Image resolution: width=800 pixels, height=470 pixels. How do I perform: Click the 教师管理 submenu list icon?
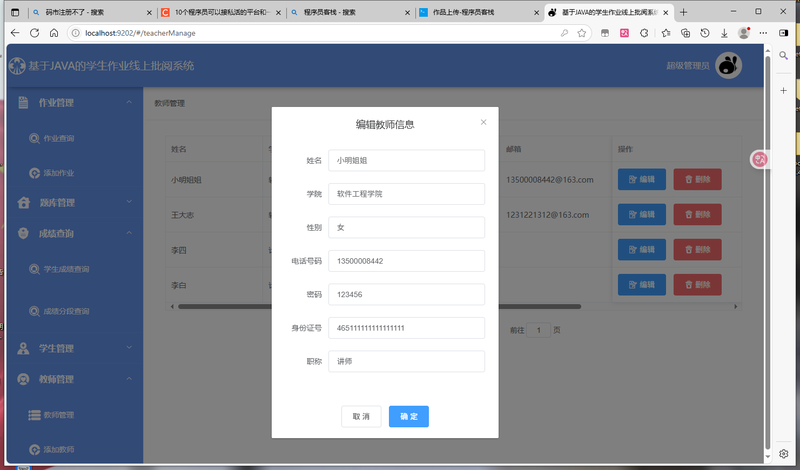(x=34, y=415)
